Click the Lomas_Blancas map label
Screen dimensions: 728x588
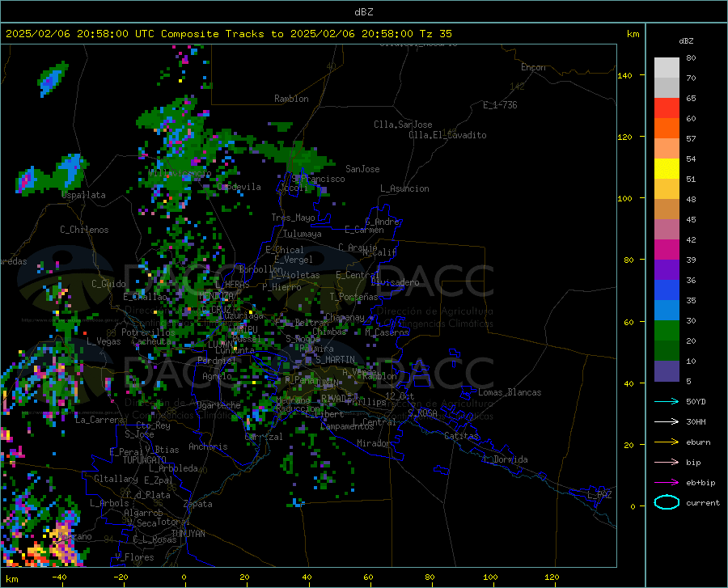pos(510,392)
